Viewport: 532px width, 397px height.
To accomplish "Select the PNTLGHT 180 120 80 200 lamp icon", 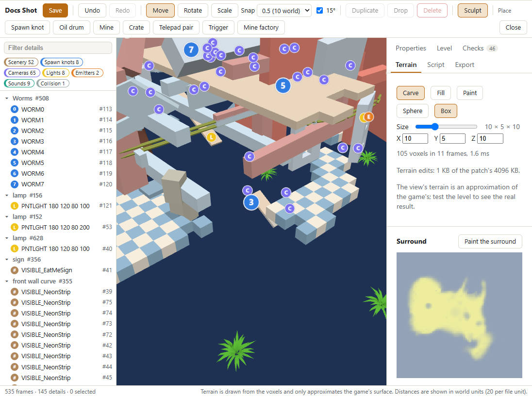I will coord(14,227).
